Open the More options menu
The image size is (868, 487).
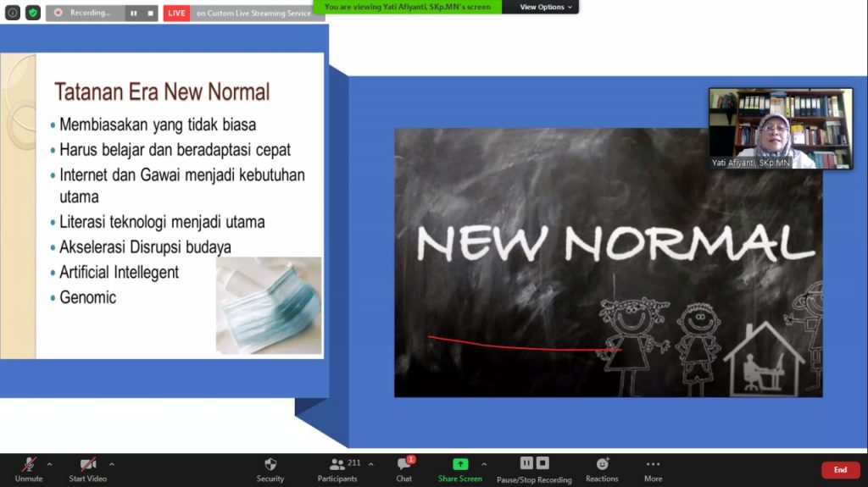(653, 468)
